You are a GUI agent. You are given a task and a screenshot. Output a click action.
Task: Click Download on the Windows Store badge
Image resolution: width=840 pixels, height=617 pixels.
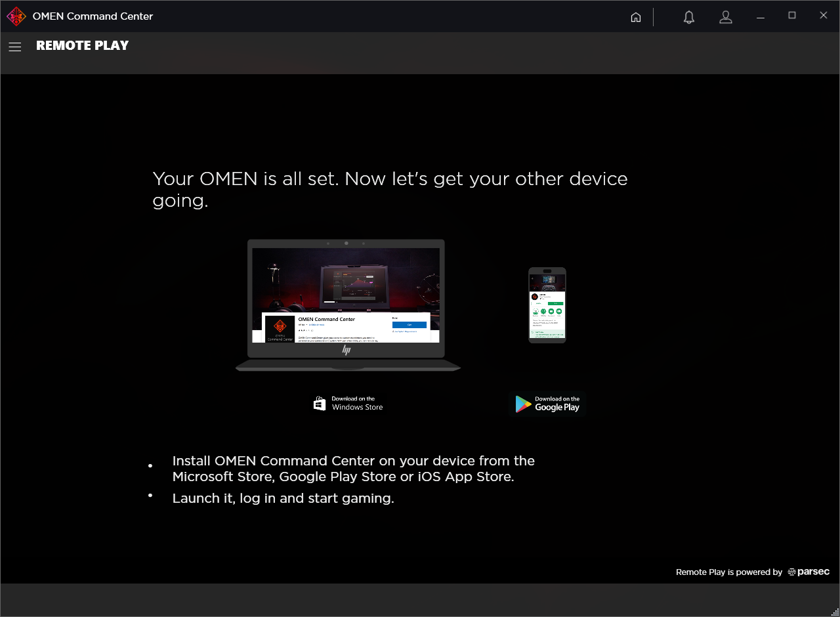click(x=348, y=403)
